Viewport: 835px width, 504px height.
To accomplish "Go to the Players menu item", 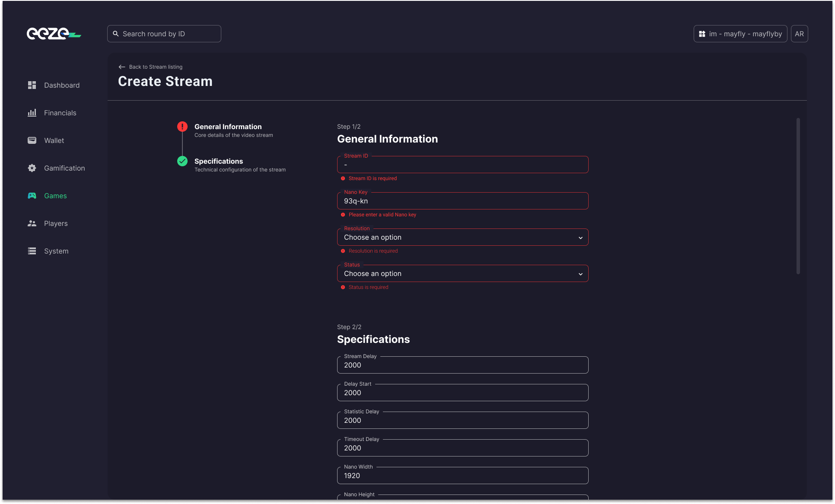I will (56, 223).
